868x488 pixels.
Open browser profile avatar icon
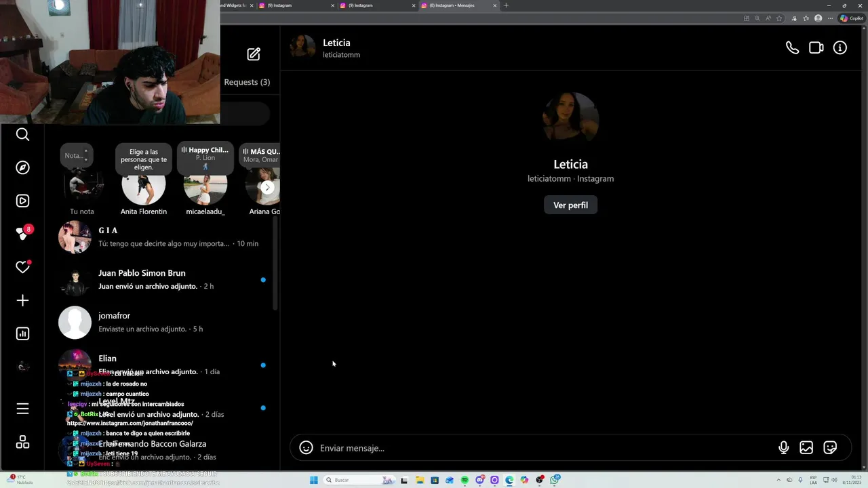[x=818, y=18]
